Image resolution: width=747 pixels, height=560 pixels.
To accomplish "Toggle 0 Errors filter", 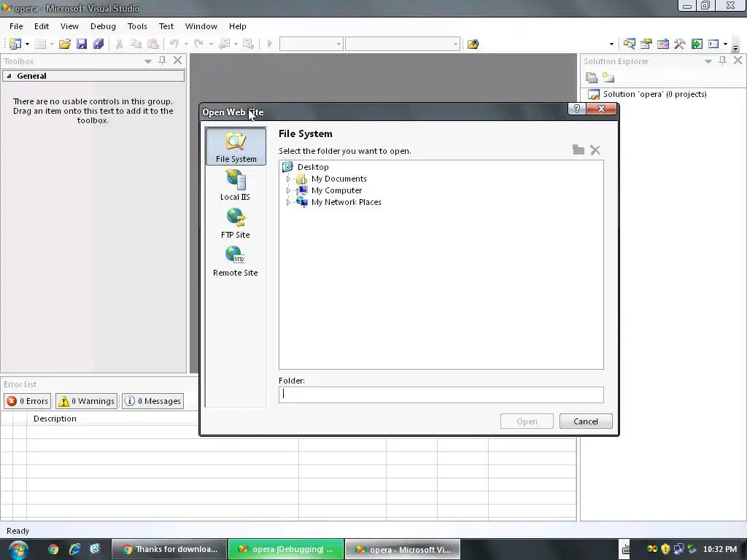I will [x=28, y=401].
